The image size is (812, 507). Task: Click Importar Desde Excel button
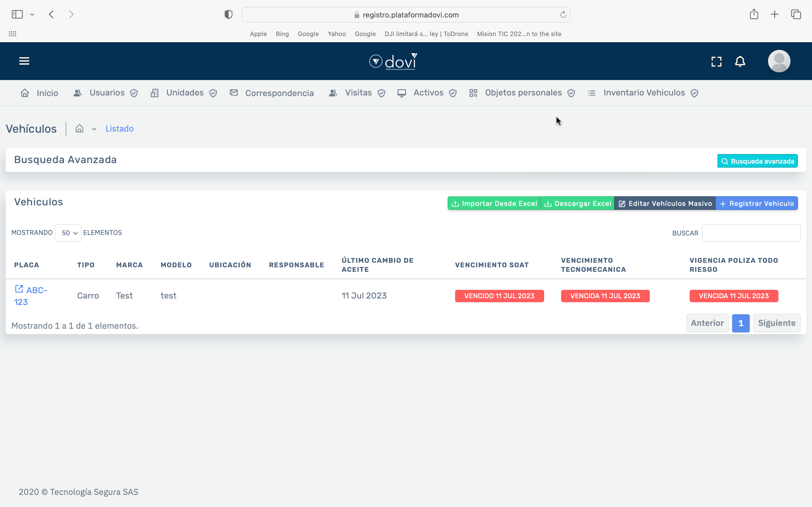click(x=494, y=204)
